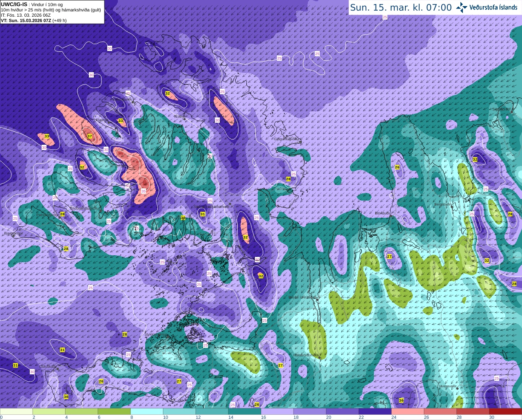The image size is (522, 420).
Task: Select the 4–6 green legend swatch
Action: [x=82, y=411]
